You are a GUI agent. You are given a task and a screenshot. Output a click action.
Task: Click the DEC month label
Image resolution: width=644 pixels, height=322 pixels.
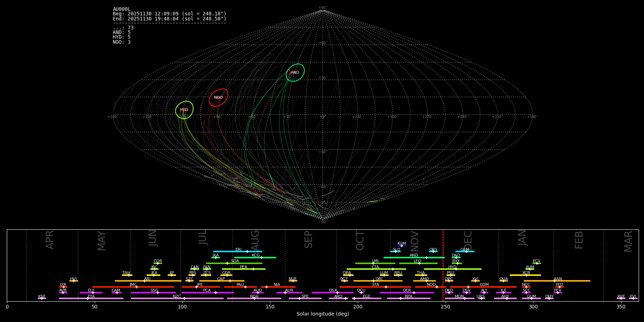pyautogui.click(x=468, y=240)
